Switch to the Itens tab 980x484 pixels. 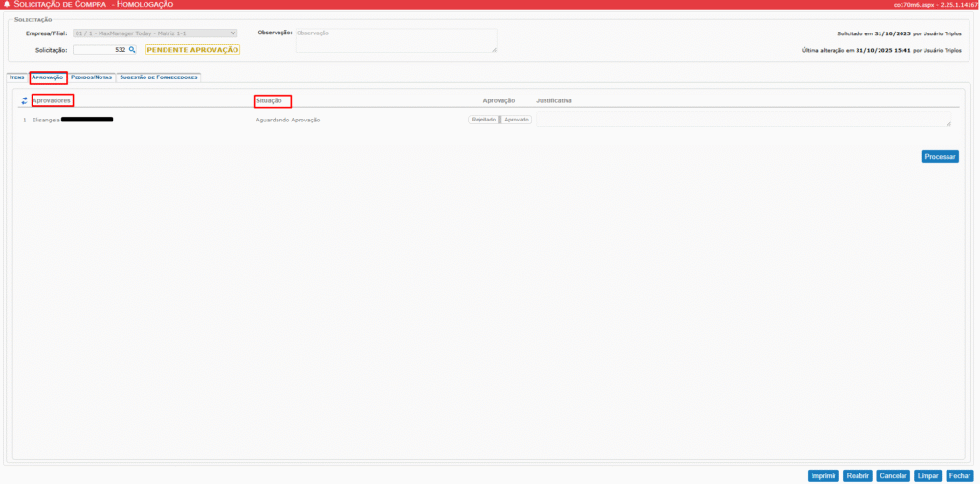16,77
